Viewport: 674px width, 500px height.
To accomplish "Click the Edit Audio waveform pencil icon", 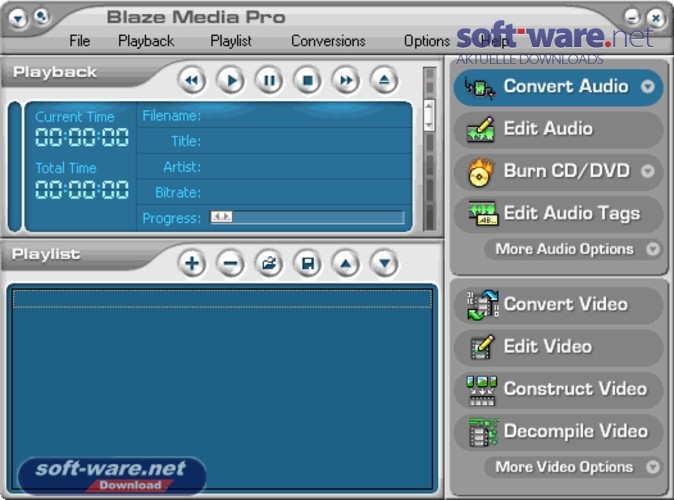I will 481,129.
